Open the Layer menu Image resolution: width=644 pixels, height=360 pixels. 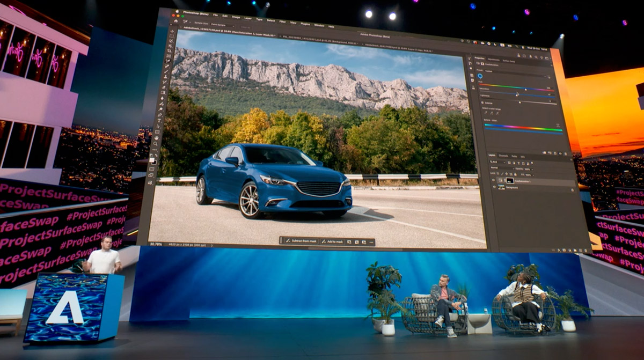point(248,18)
